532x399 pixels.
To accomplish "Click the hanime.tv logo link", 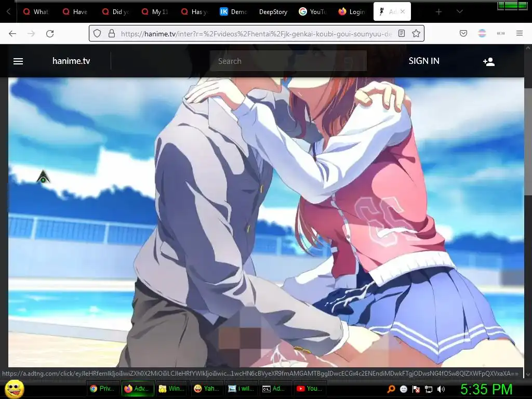I will point(71,61).
